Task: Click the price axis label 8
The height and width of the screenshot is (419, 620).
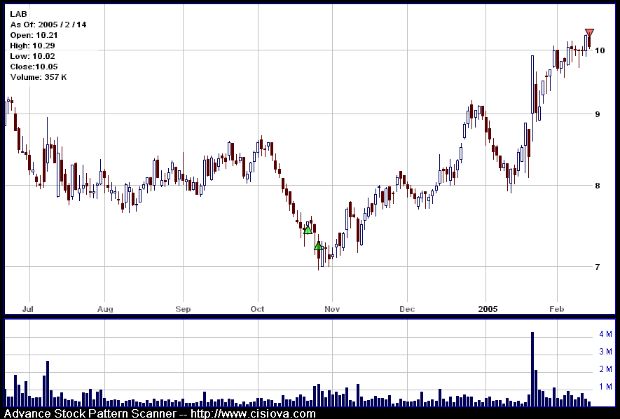Action: 597,185
